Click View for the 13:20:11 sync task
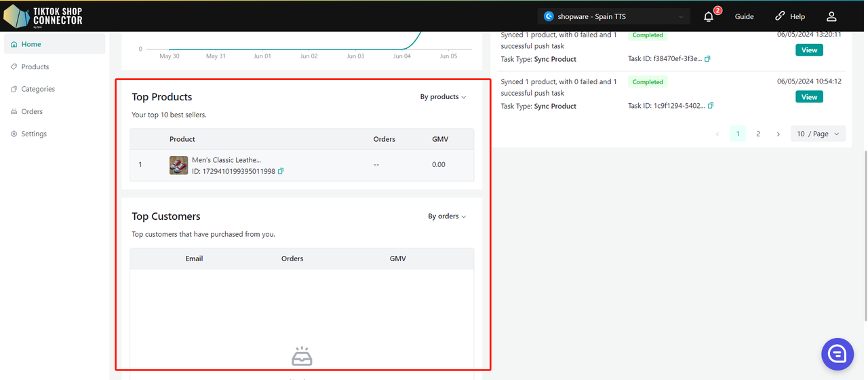Viewport: 868px width, 380px height. (809, 50)
